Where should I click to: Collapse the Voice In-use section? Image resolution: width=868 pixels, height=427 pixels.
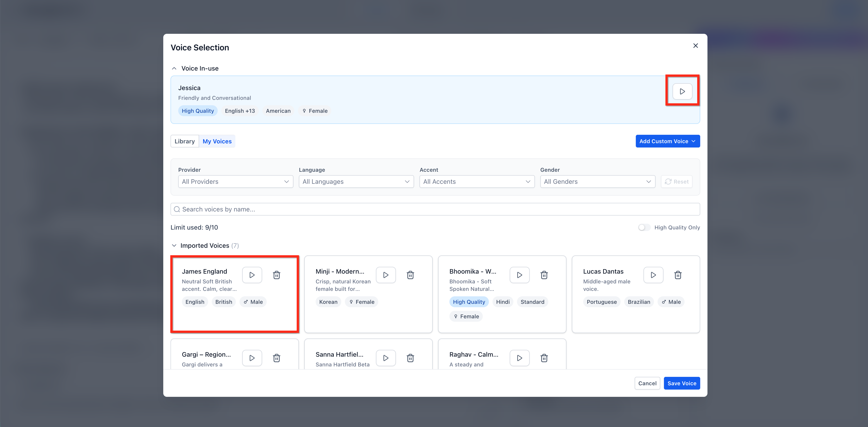coord(174,69)
